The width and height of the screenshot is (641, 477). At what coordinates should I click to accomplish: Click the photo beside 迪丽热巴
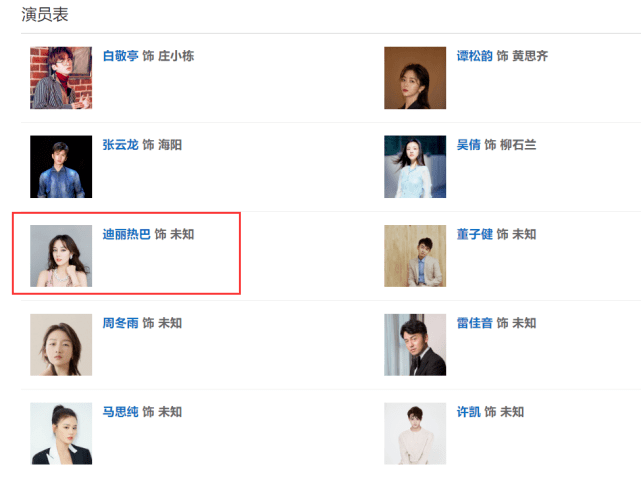(x=61, y=256)
